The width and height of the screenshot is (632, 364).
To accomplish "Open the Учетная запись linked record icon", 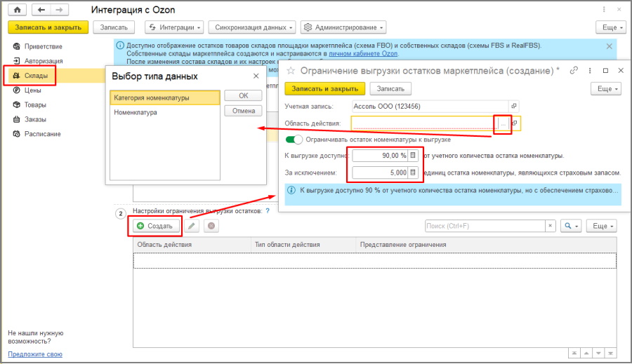I will tap(514, 107).
